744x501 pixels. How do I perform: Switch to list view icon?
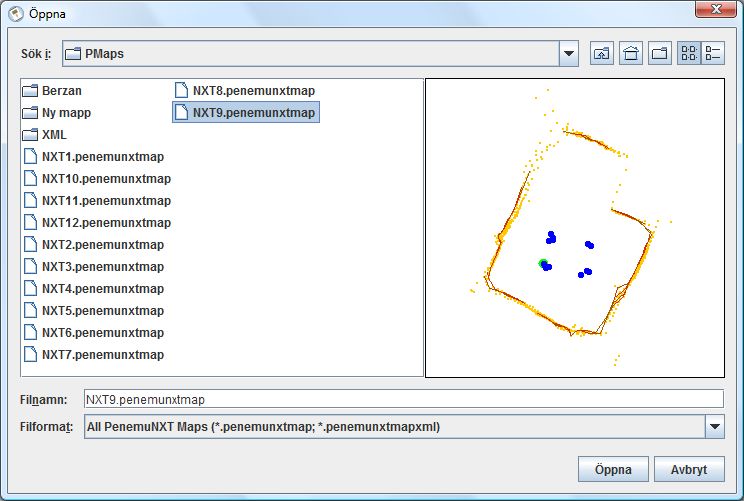(689, 53)
